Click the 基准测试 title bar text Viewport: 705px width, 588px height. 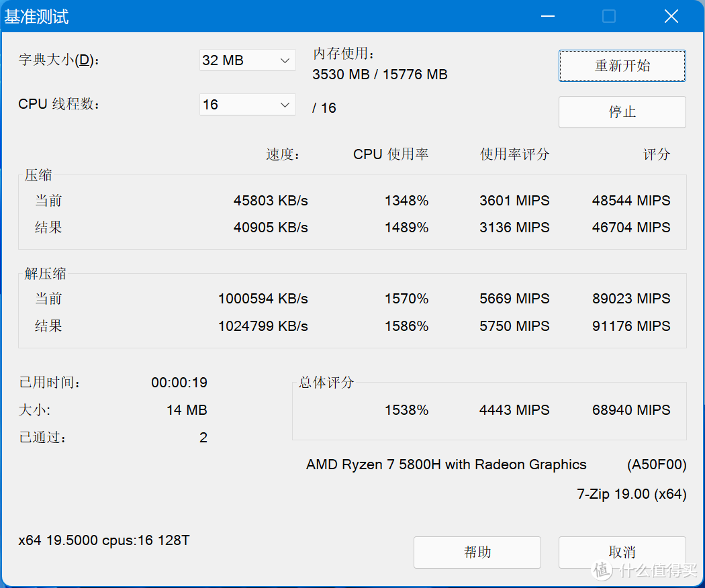tap(37, 17)
